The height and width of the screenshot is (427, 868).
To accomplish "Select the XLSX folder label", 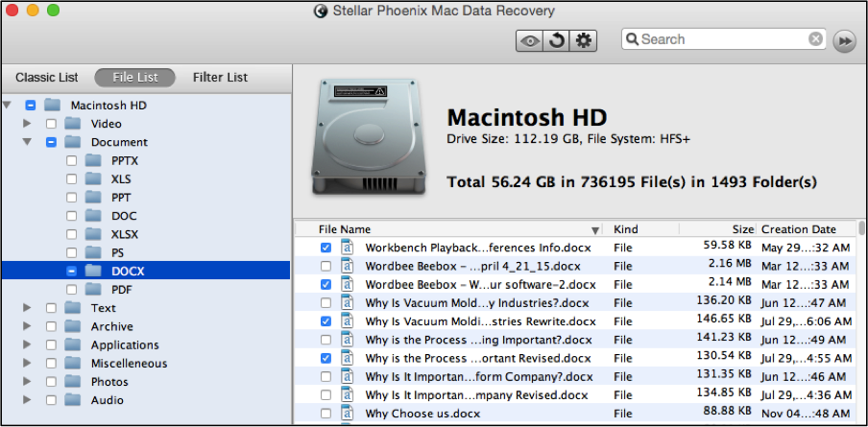I will 125,234.
